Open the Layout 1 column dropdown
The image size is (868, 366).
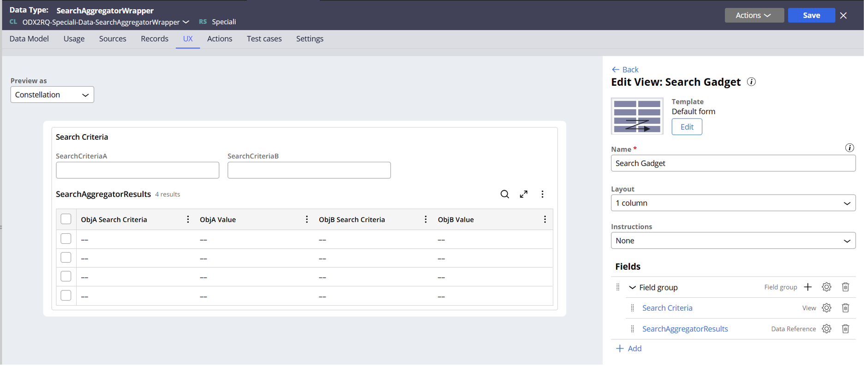click(x=733, y=203)
